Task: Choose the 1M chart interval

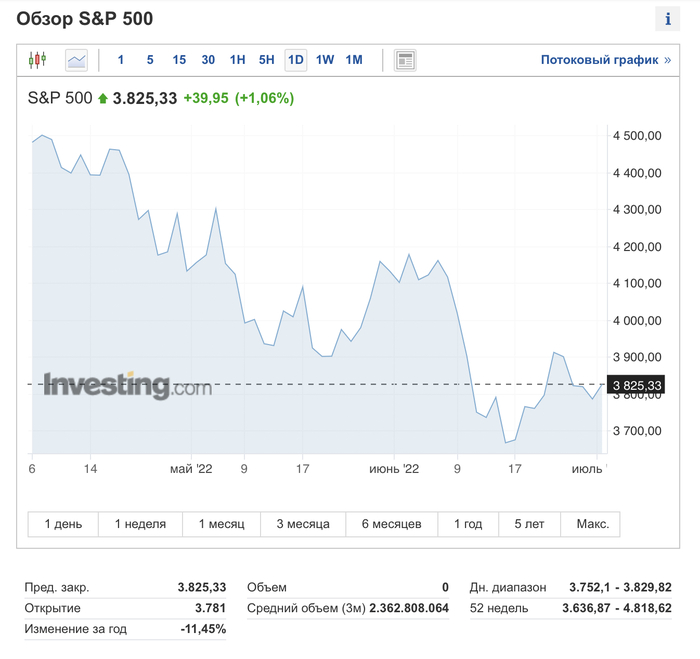Action: pyautogui.click(x=354, y=60)
